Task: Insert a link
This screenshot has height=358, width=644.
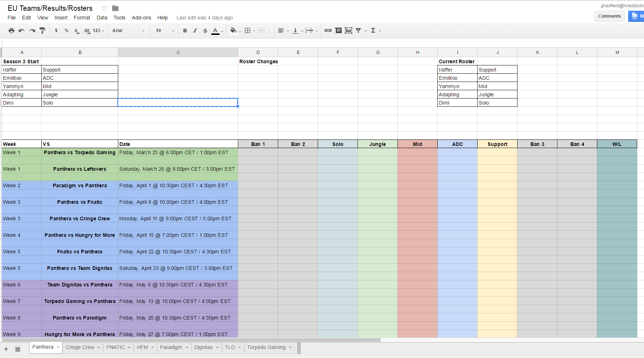Action: pyautogui.click(x=328, y=31)
